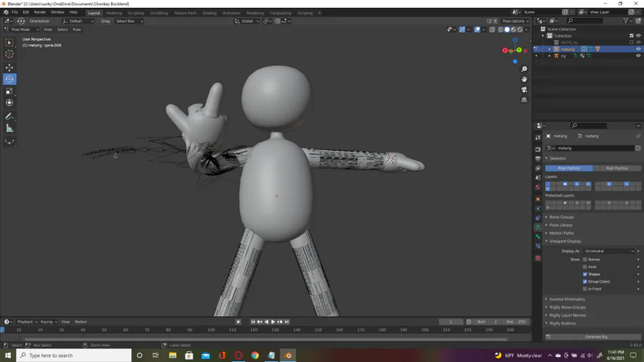Enable the Names display checkbox
Image resolution: width=644 pixels, height=362 pixels.
[585, 259]
